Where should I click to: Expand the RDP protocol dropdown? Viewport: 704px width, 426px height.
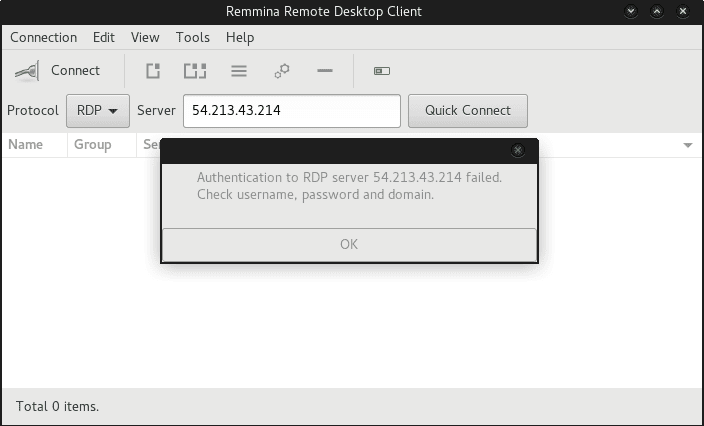coord(98,111)
